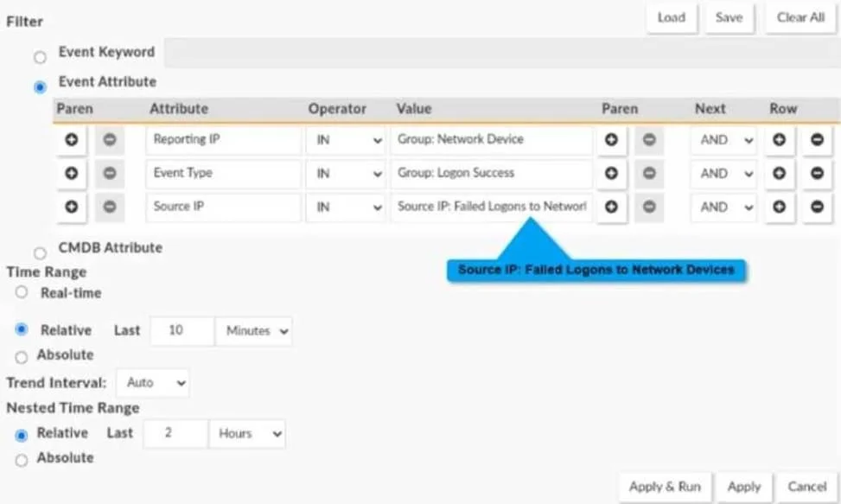Click the Apply & Run button

click(665, 487)
